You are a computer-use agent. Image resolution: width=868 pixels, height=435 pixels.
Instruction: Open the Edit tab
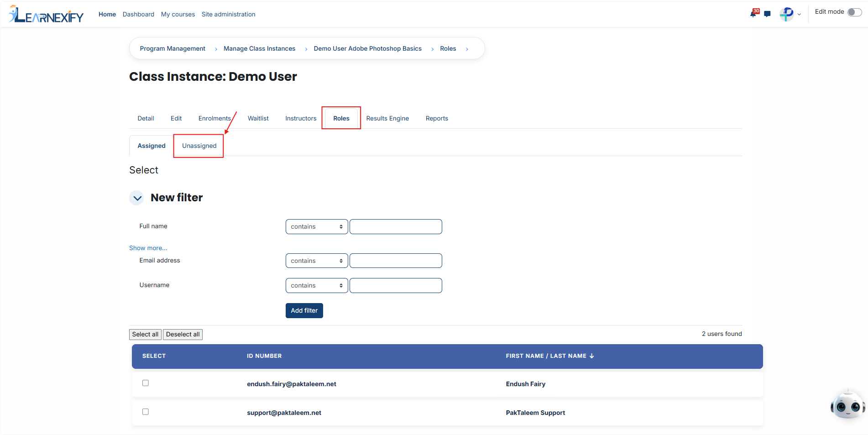tap(176, 119)
